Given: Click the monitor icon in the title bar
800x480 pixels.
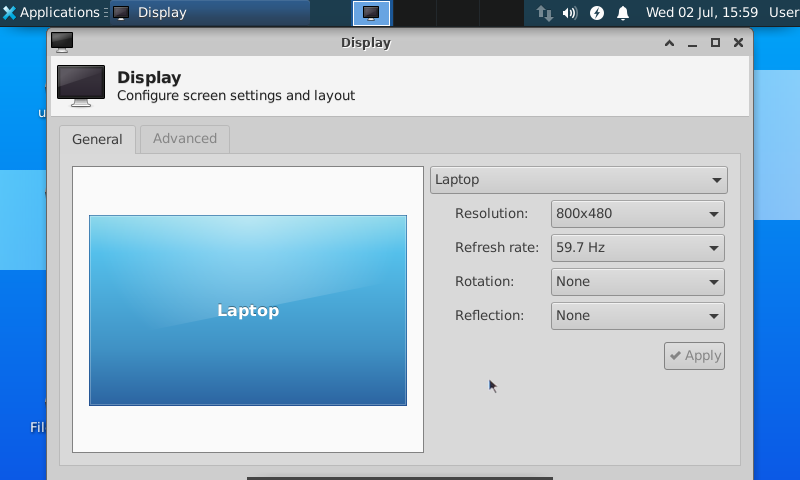Looking at the screenshot, I should tap(62, 43).
